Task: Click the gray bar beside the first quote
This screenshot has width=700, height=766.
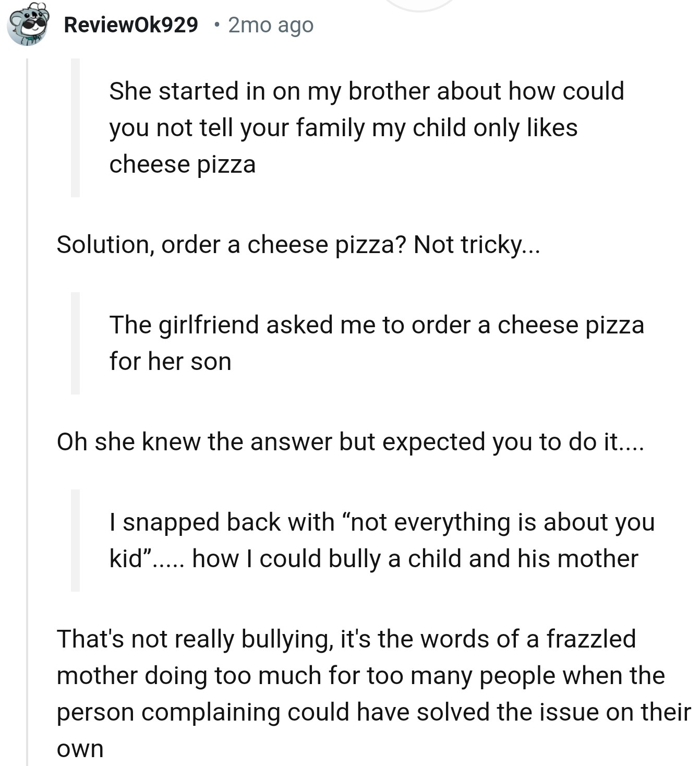Action: (x=76, y=127)
